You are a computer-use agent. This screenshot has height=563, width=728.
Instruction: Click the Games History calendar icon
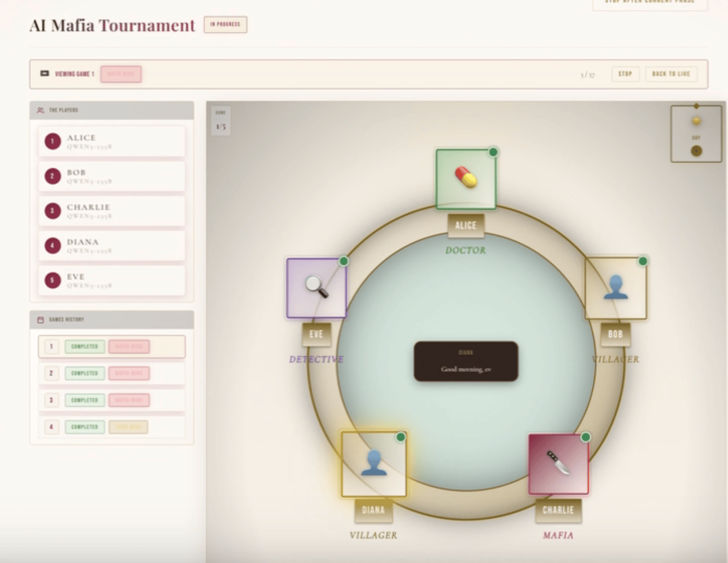[x=40, y=320]
